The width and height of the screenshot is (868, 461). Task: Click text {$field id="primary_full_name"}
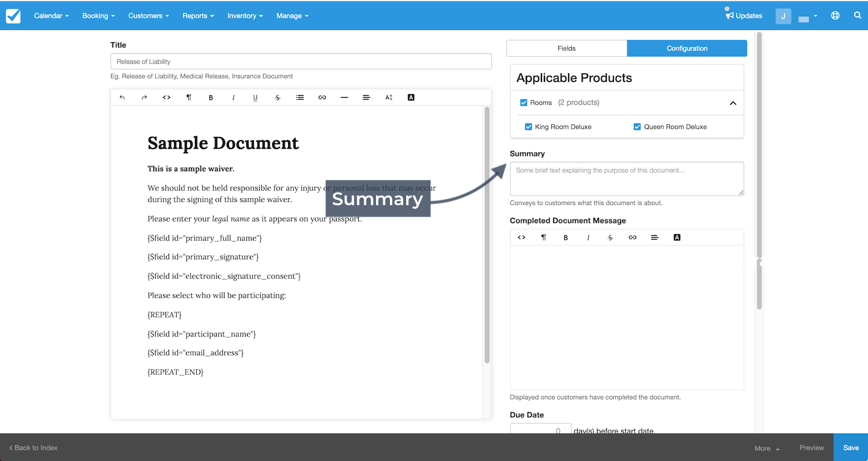click(205, 238)
